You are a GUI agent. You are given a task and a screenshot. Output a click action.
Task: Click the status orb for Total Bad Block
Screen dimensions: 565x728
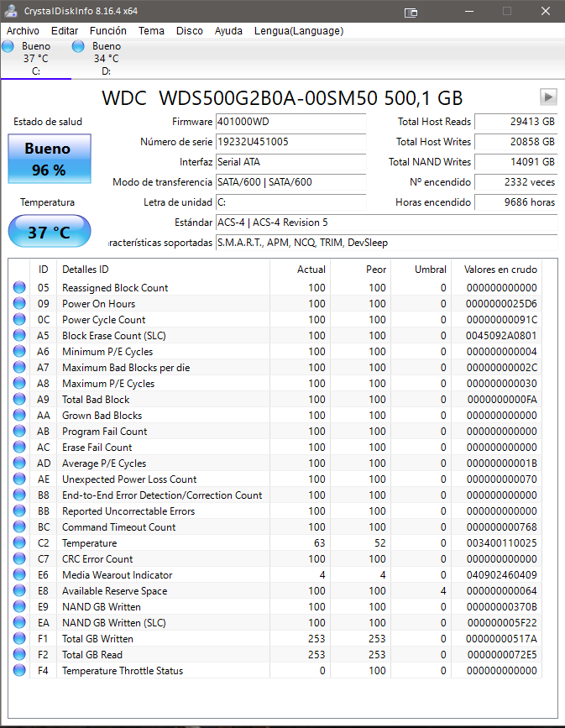click(19, 400)
